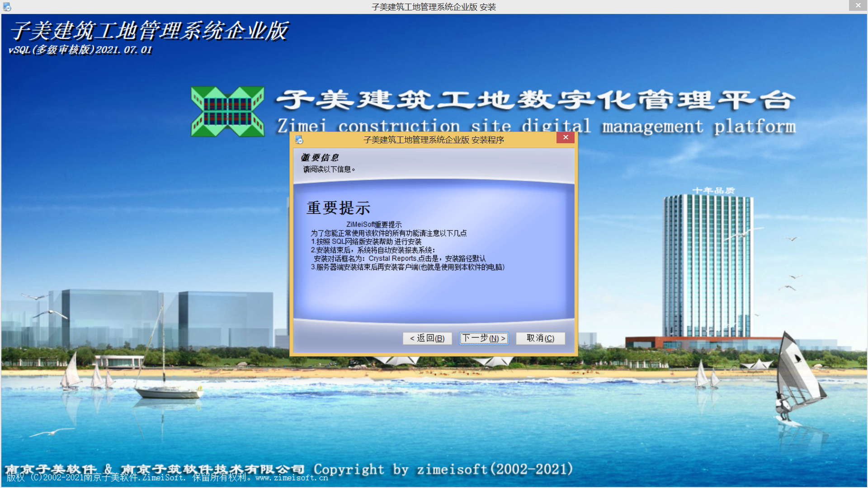This screenshot has height=488, width=868.
Task: Click the line mentioning Crystal Reports
Action: coord(400,258)
